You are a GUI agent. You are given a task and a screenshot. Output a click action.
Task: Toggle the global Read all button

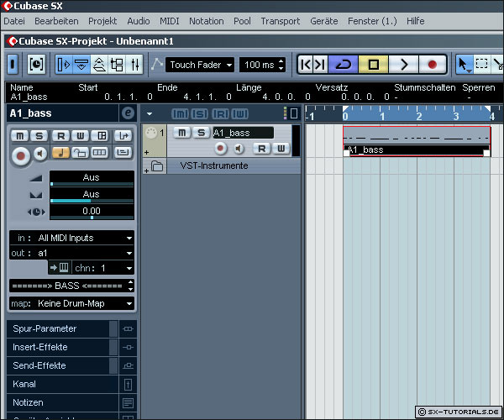[220, 113]
